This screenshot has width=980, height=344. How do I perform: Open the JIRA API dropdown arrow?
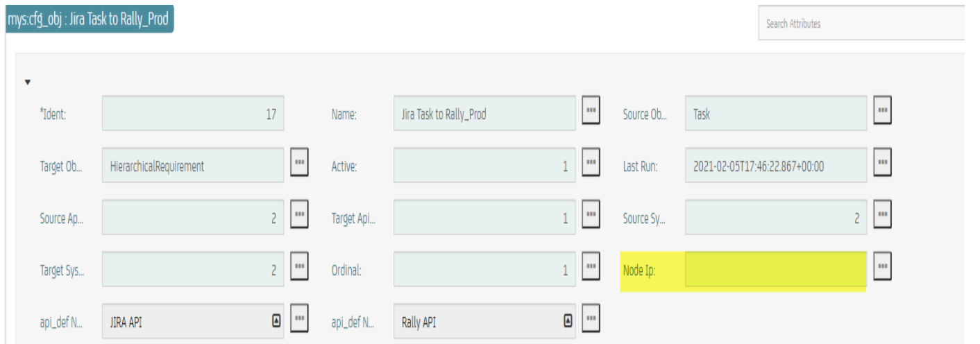(x=276, y=320)
